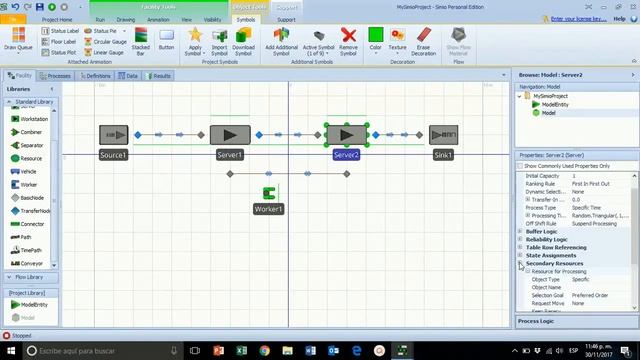The image size is (640, 360).
Task: Select Resource in Standard Library
Action: (27, 158)
